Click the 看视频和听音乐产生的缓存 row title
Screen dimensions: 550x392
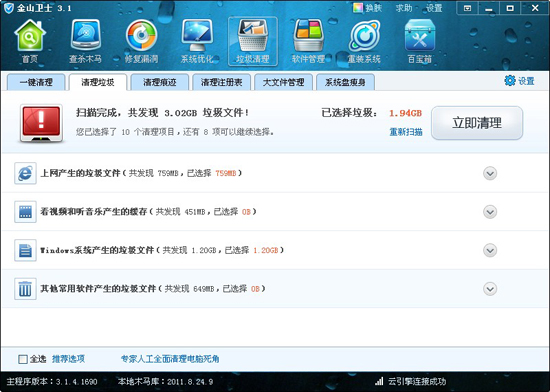pos(94,212)
